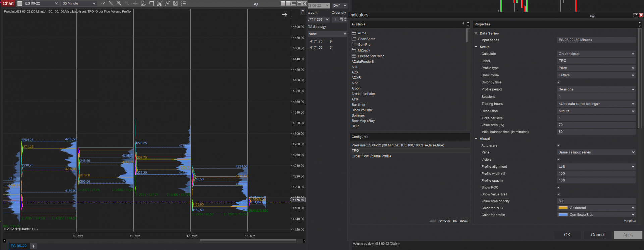Click the bar style line-chart icon
The width and height of the screenshot is (644, 250).
(x=103, y=3)
